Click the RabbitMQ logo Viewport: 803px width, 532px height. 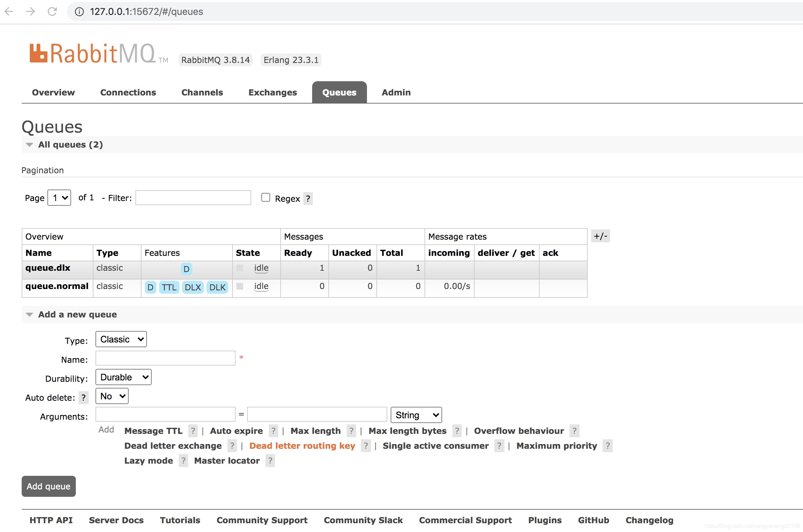click(99, 53)
